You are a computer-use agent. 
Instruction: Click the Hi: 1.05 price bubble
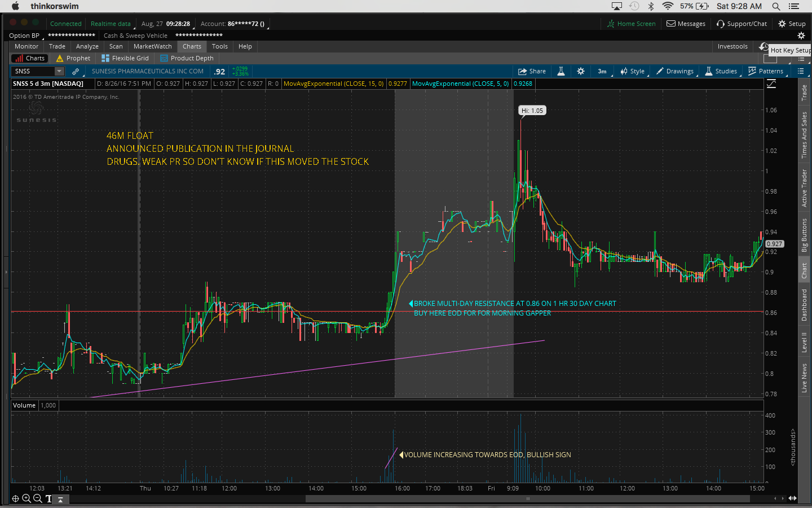pyautogui.click(x=532, y=111)
